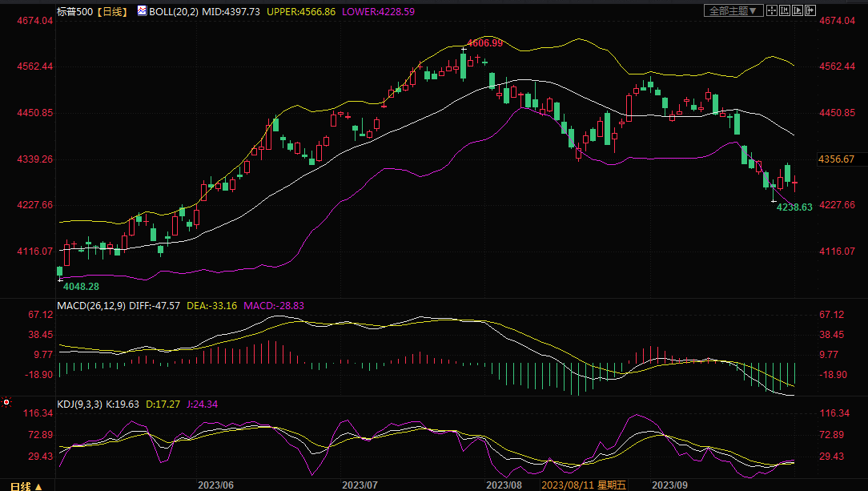Image resolution: width=868 pixels, height=491 pixels.
Task: Click the BOLL indicator chart icon
Action: coord(142,12)
